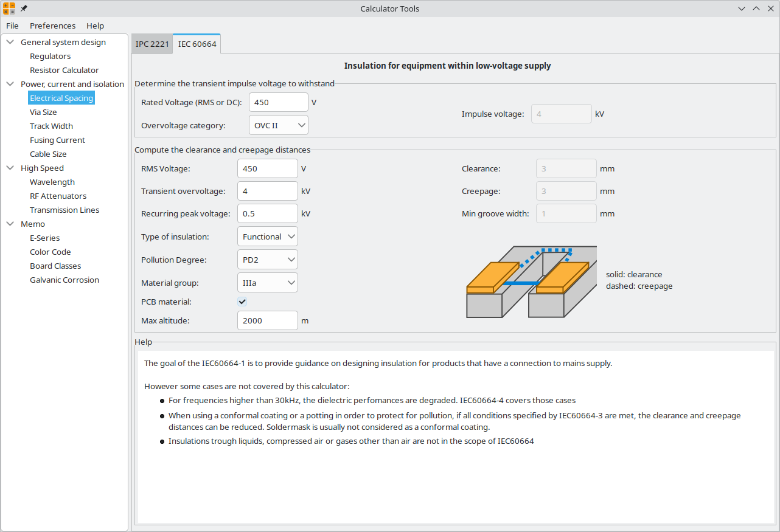This screenshot has height=532, width=780.
Task: Toggle the PCB material checkbox
Action: [x=242, y=302]
